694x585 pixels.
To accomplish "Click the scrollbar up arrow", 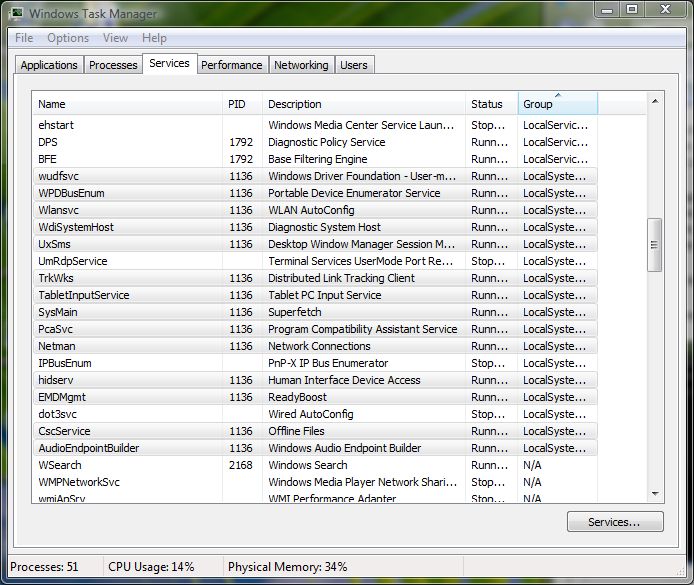I will click(x=655, y=101).
